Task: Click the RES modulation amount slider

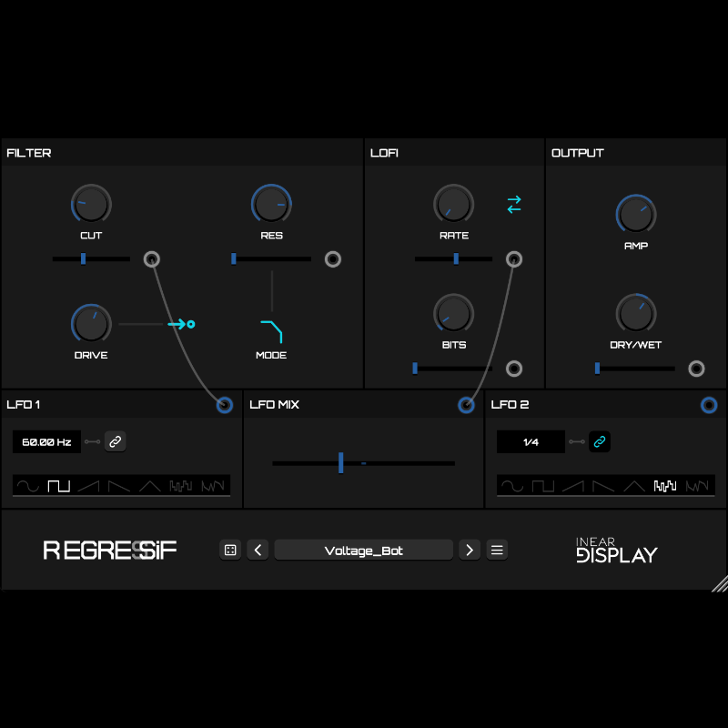Action: pos(271,259)
